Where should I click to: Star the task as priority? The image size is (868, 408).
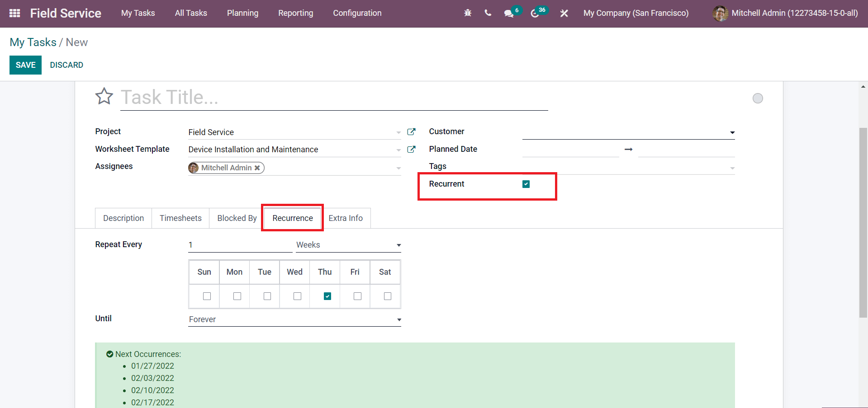click(x=104, y=96)
